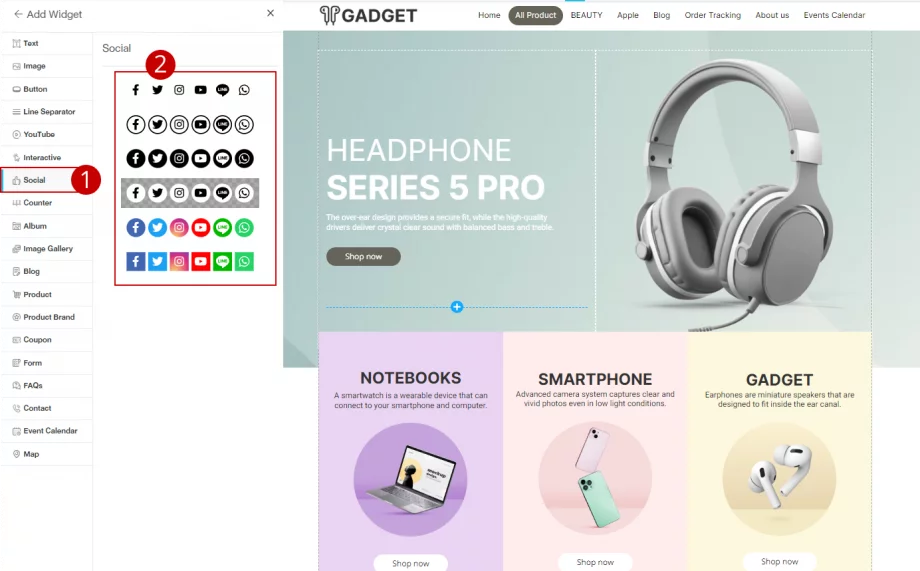Select the colored round LINE icon
920x571 pixels.
click(x=222, y=228)
